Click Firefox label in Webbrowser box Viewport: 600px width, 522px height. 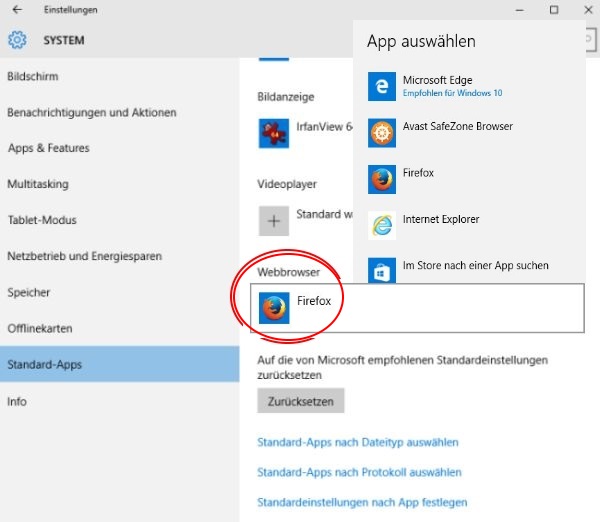pyautogui.click(x=314, y=301)
